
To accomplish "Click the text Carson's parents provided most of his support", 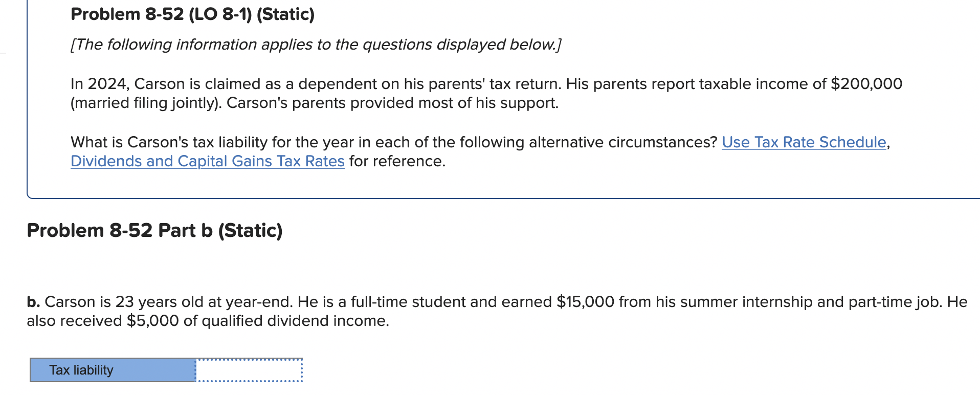I will click(394, 103).
